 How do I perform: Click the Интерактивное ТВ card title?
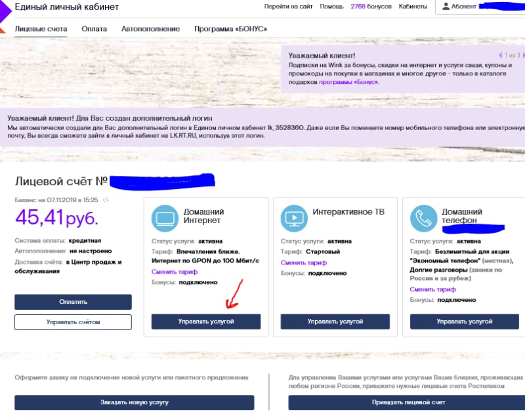(348, 212)
